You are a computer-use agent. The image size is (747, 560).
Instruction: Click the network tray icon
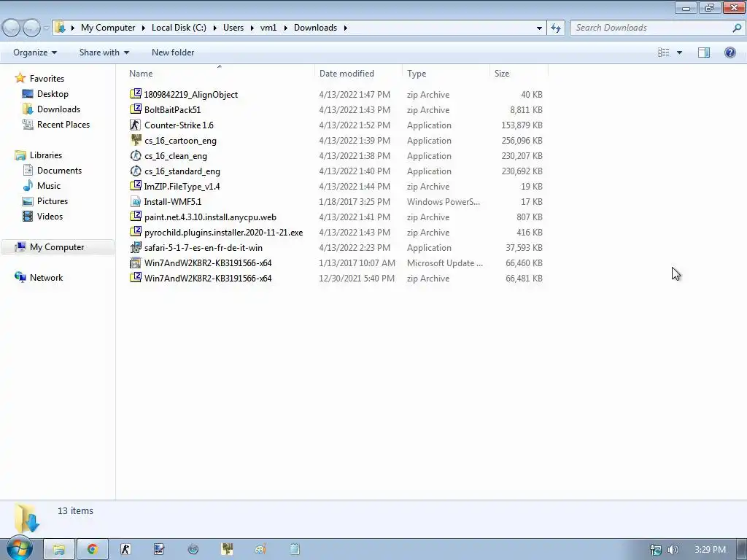tap(656, 550)
